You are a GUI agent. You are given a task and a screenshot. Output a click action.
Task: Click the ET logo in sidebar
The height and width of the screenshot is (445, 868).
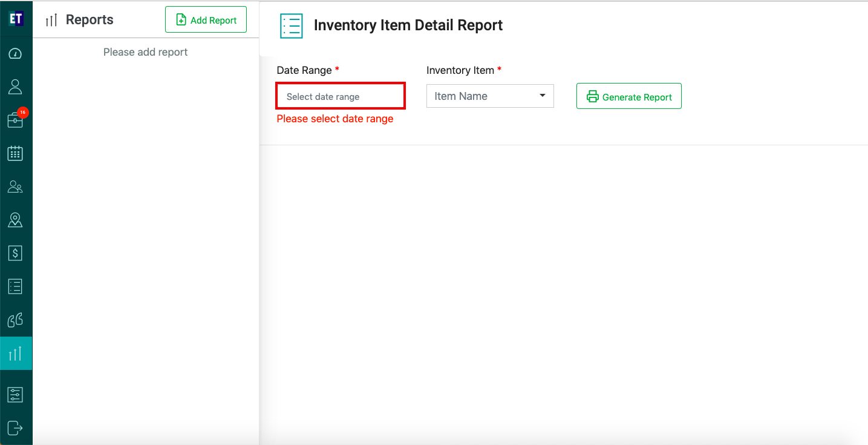point(16,19)
